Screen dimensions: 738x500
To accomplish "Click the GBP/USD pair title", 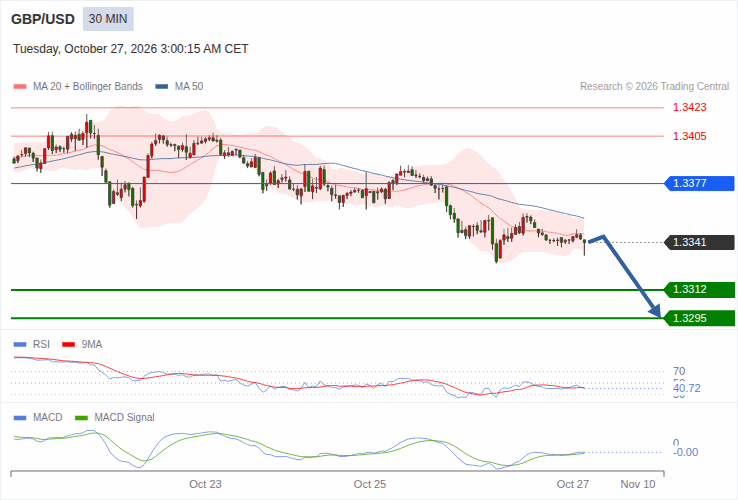I will pos(43,19).
